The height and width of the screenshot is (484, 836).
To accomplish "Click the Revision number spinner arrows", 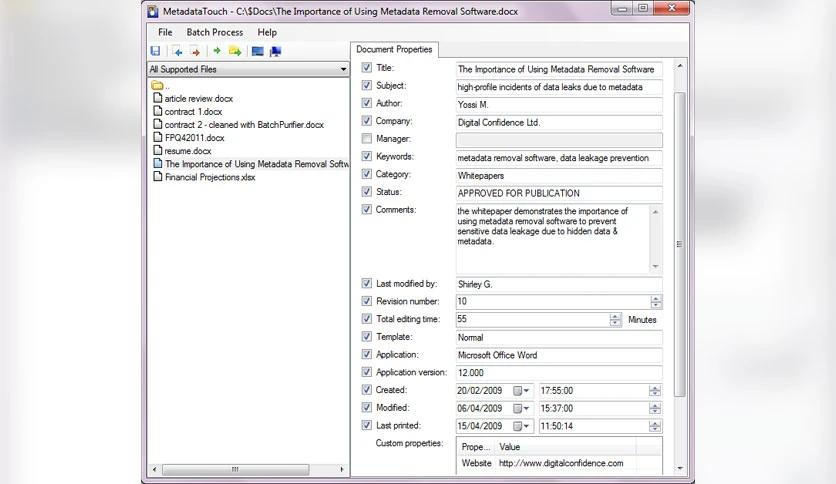I will [x=656, y=302].
